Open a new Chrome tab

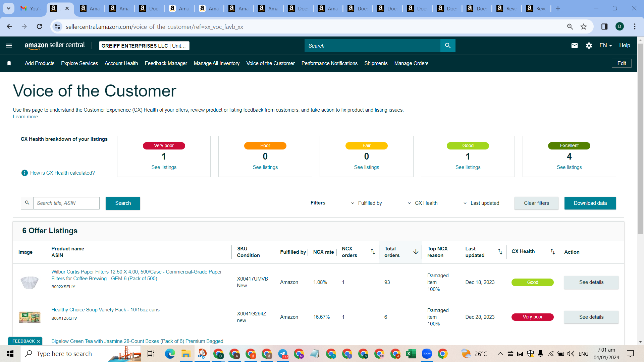click(558, 8)
